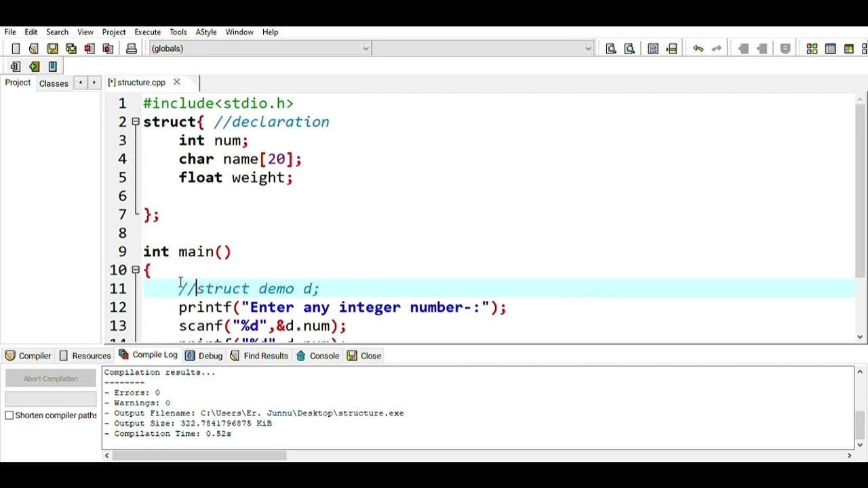Click the Goto bookmark blue icon
Screen dimensions: 868x488
click(x=52, y=66)
